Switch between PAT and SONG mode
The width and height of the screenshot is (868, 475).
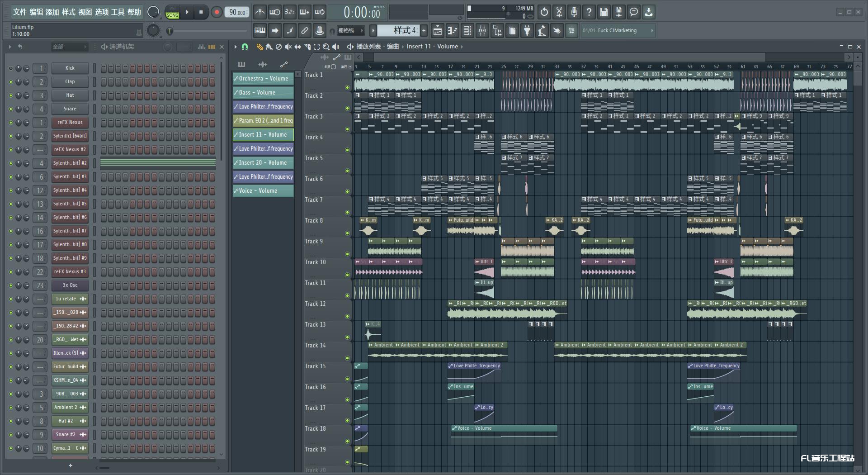[173, 12]
